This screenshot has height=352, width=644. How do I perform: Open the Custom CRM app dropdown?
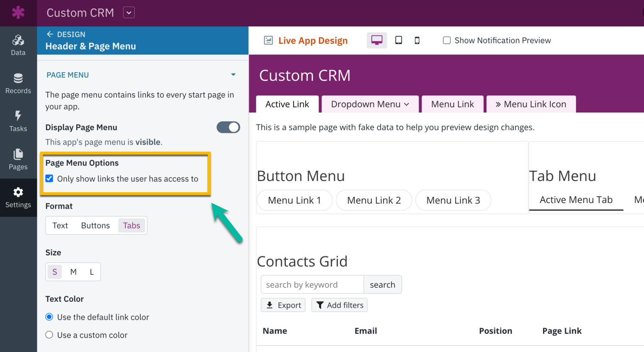click(x=129, y=12)
